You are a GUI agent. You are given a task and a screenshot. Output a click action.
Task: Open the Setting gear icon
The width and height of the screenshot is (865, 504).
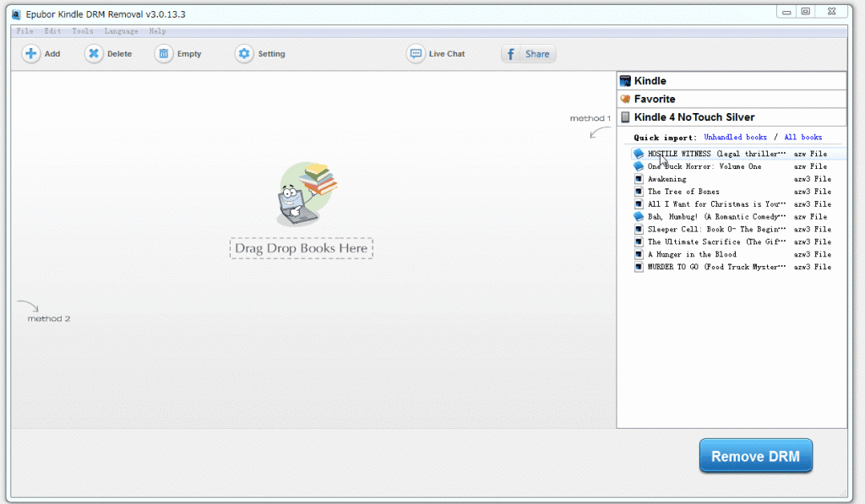[x=244, y=53]
